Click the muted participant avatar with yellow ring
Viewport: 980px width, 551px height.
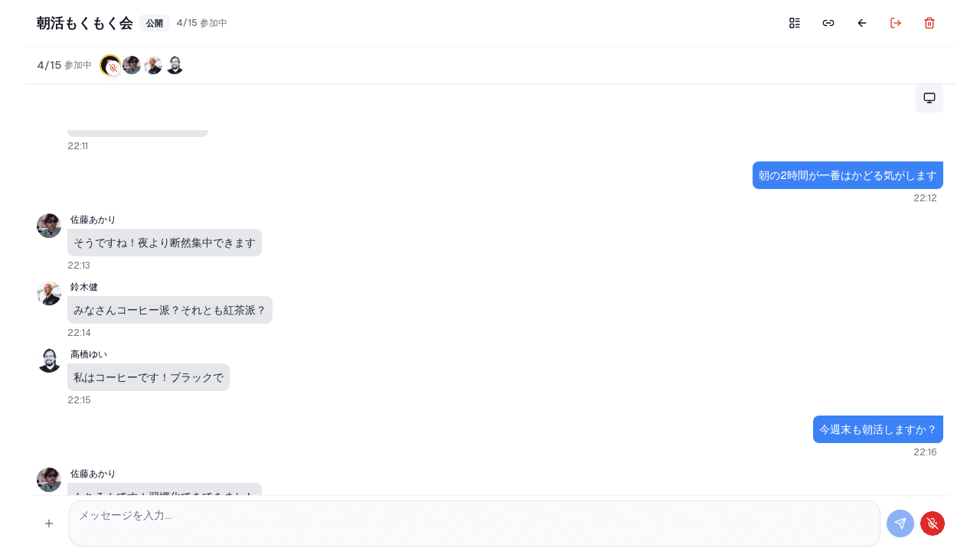click(x=110, y=65)
